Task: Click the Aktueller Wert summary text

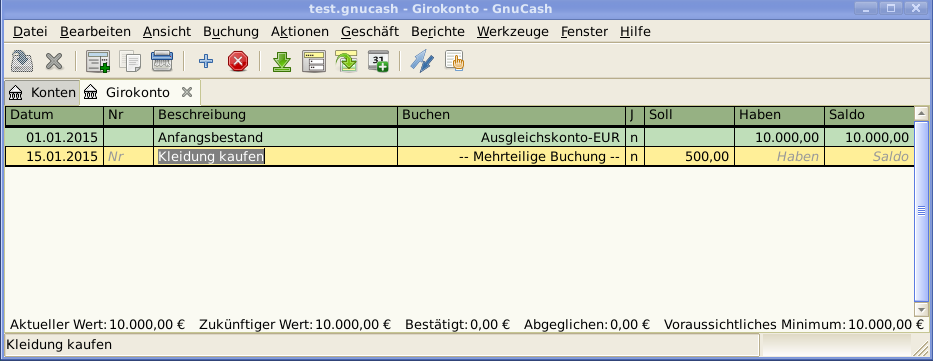Action: tap(98, 325)
